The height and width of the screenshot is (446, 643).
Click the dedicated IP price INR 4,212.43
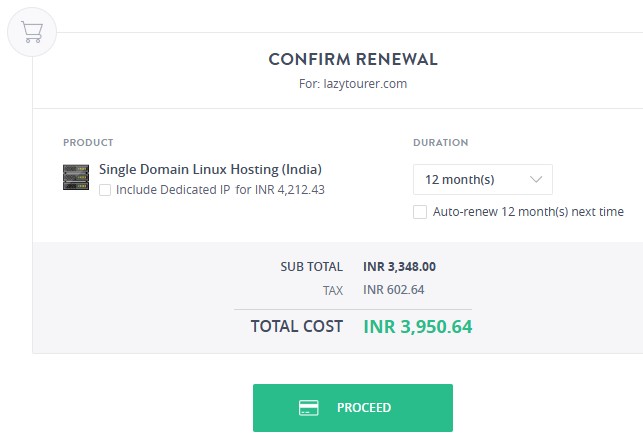(x=288, y=189)
